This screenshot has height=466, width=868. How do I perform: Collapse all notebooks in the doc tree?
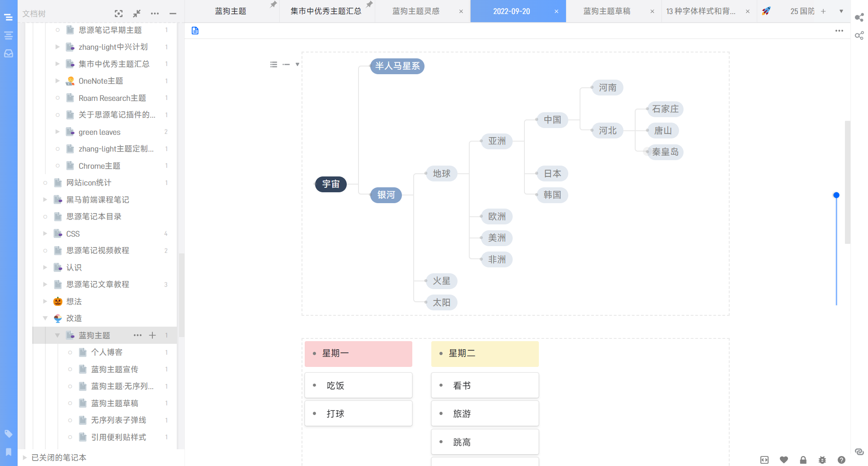pos(137,14)
